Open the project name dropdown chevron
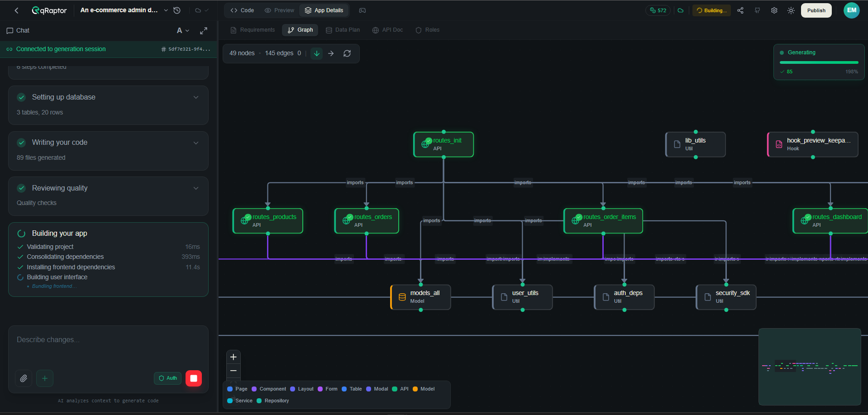Viewport: 868px width, 415px height. [x=166, y=10]
